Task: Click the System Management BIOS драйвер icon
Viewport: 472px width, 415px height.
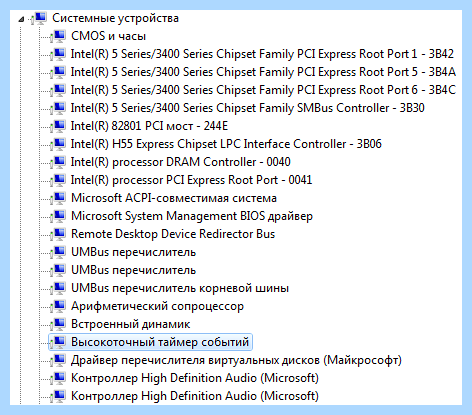Action: pos(58,216)
